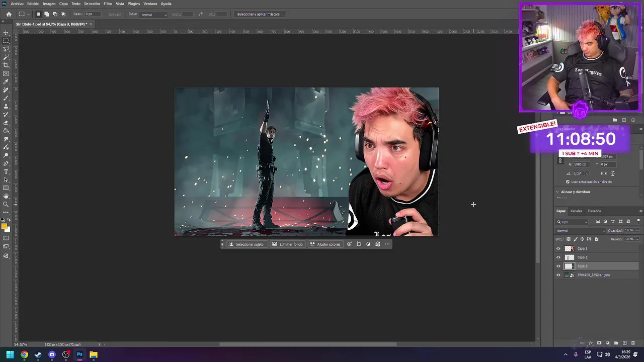
Task: Open more options in contextual task bar
Action: click(387, 244)
